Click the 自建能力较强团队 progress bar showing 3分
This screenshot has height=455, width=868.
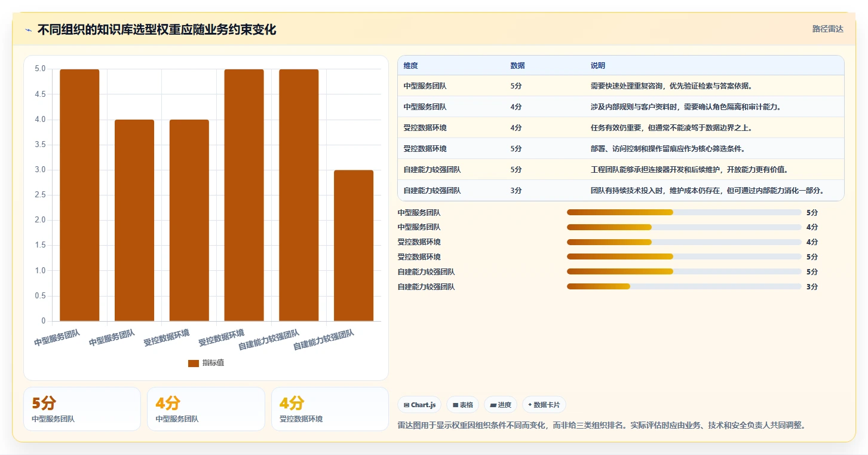(684, 287)
